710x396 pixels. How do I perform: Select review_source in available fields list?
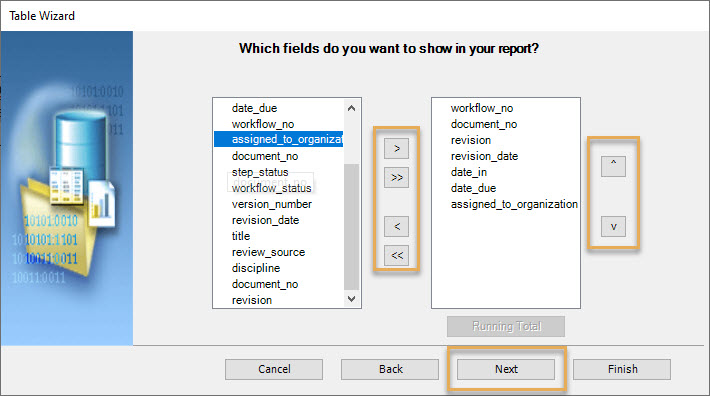coord(268,252)
